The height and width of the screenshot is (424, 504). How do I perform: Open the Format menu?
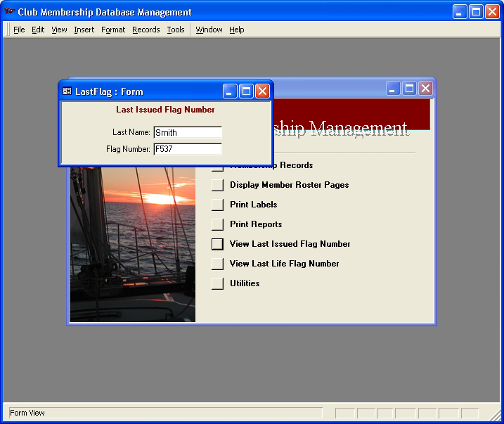point(113,30)
